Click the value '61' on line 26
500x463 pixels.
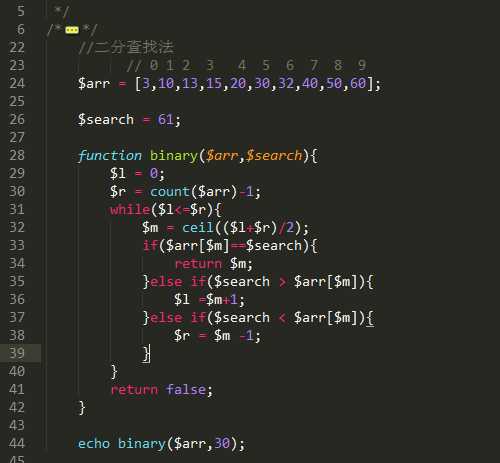click(x=166, y=120)
